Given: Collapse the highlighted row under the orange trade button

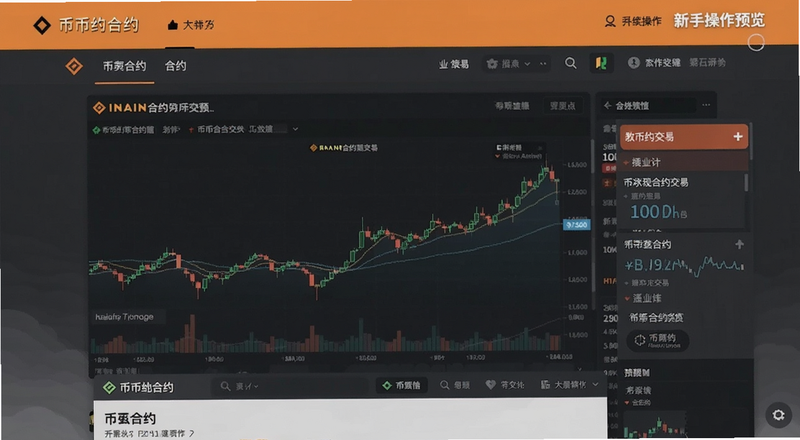Looking at the screenshot, I should pos(684,162).
